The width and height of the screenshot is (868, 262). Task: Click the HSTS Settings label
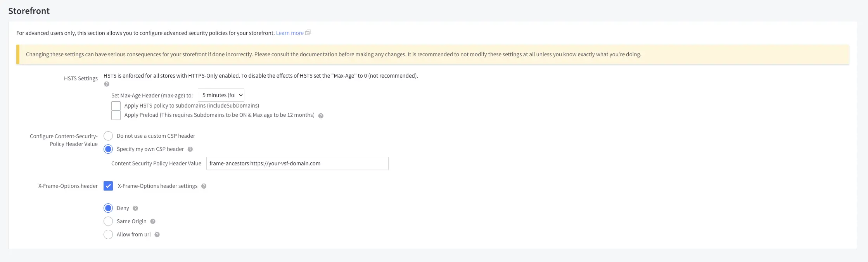pos(81,78)
